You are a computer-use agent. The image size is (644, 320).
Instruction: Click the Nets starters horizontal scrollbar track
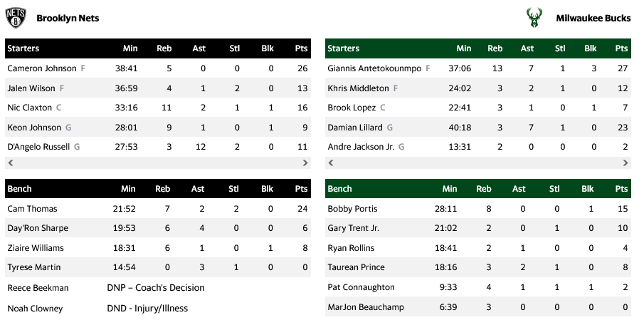tap(158, 163)
